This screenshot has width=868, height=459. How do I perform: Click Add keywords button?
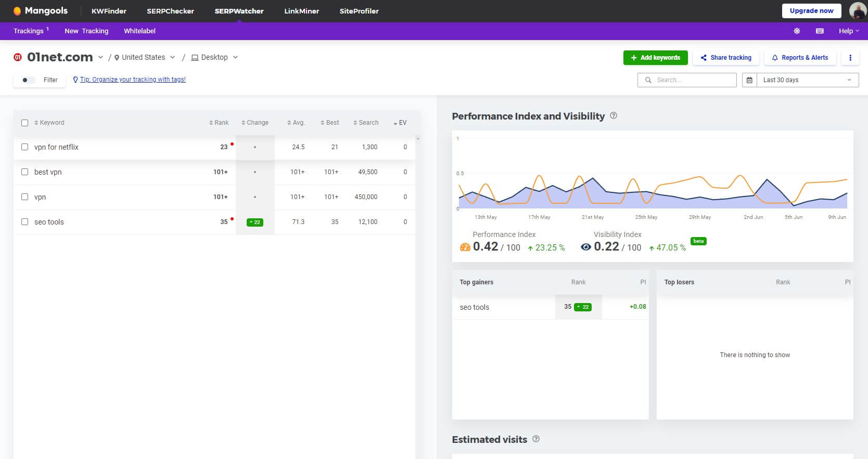pyautogui.click(x=655, y=58)
